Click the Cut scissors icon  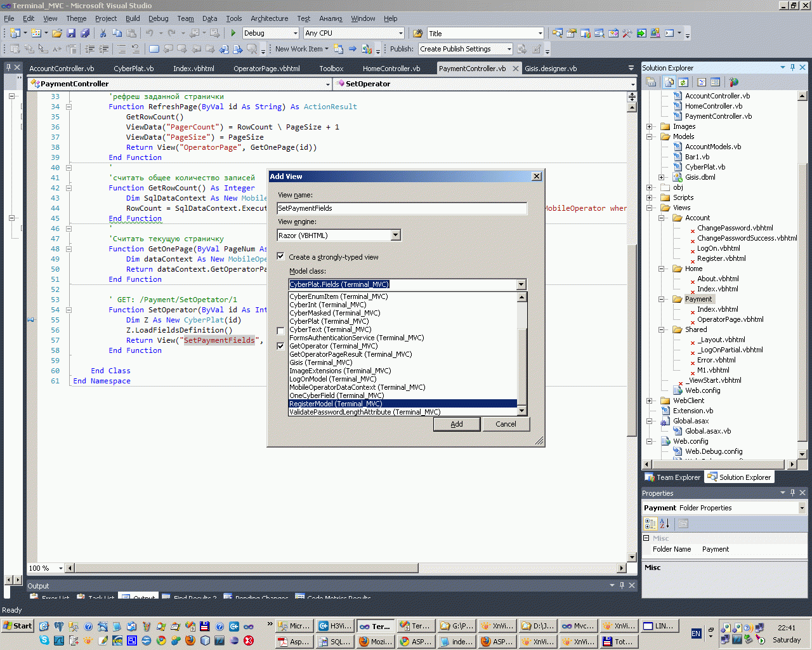[x=103, y=33]
